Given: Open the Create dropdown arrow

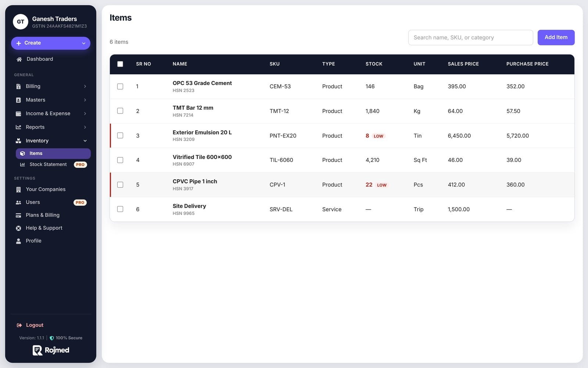Looking at the screenshot, I should [x=84, y=43].
